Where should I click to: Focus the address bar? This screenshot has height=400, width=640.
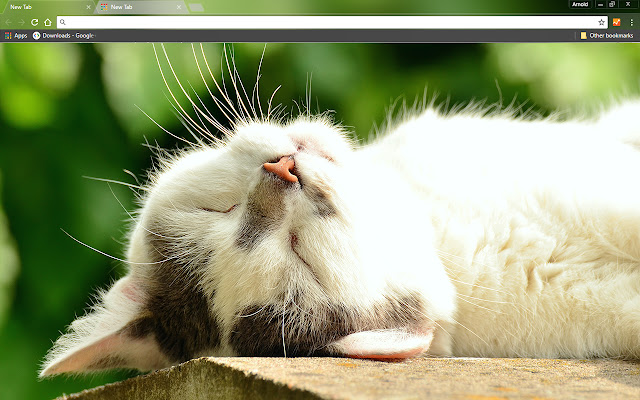(332, 22)
